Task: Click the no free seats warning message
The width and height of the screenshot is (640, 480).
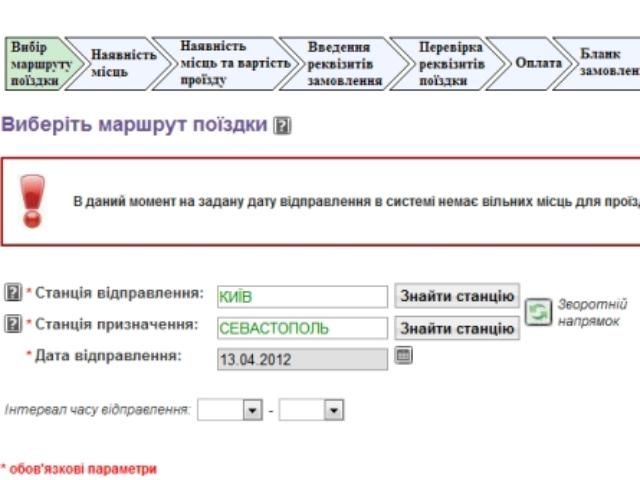Action: point(356,202)
